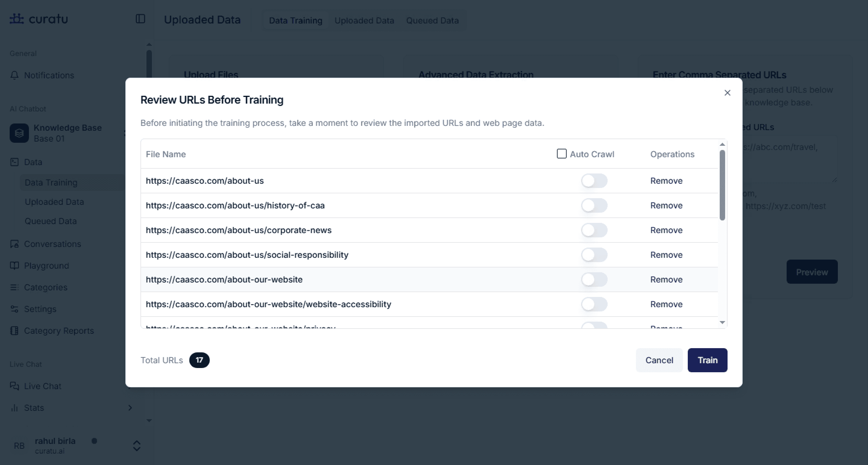Image resolution: width=868 pixels, height=465 pixels.
Task: Click sidebar scroll up arrow
Action: point(149,45)
